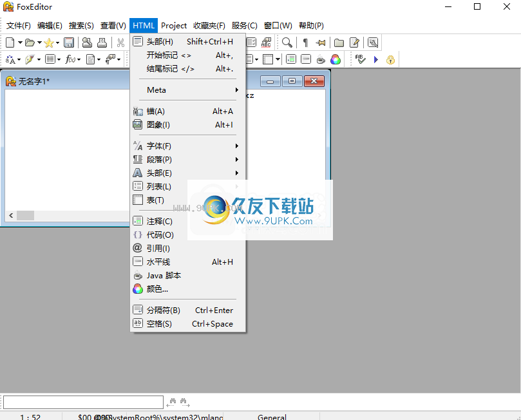Click the yellow star favorites icon
Image resolution: width=521 pixels, height=420 pixels.
(x=49, y=43)
